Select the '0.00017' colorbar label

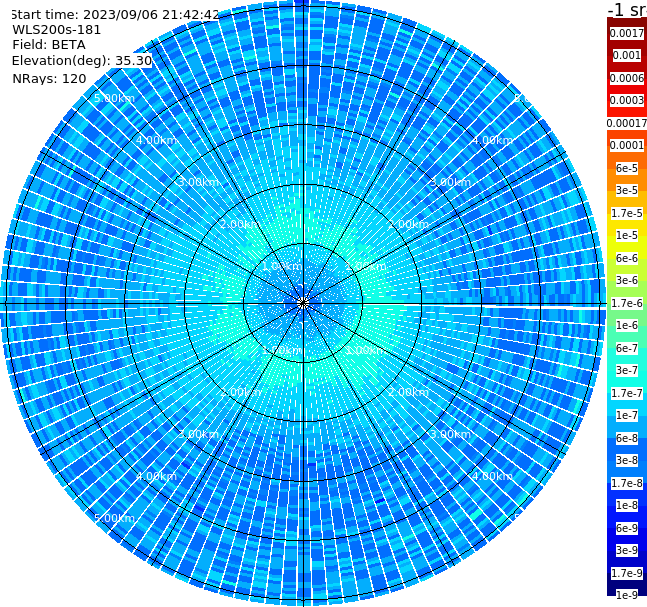pyautogui.click(x=627, y=123)
